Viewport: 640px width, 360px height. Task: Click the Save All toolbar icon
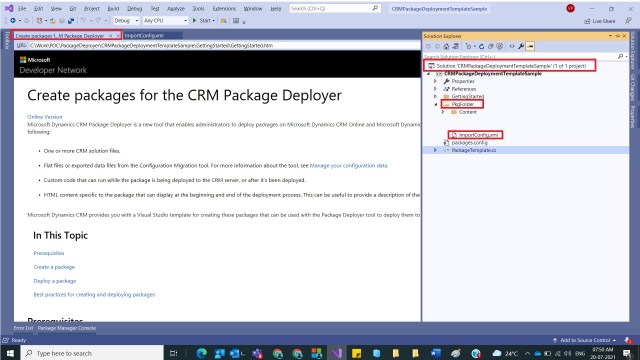(71, 20)
